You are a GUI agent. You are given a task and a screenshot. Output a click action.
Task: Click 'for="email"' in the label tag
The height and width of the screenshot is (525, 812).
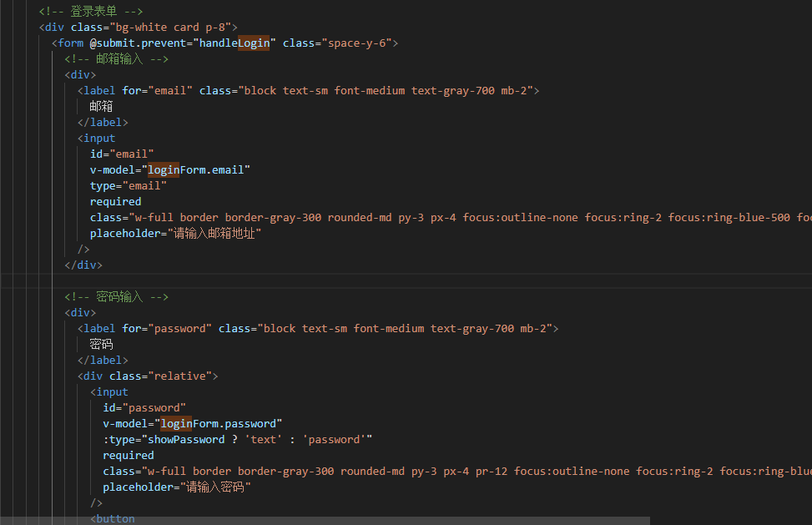point(157,91)
